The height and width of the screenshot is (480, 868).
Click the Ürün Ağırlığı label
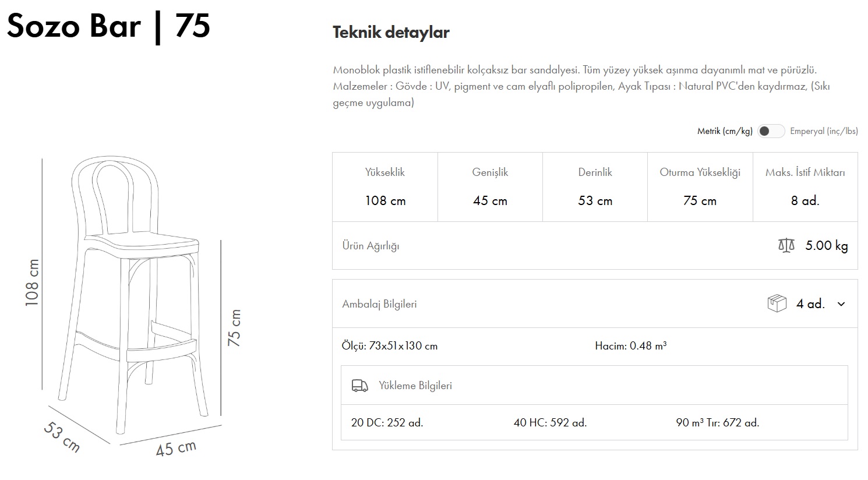(371, 246)
